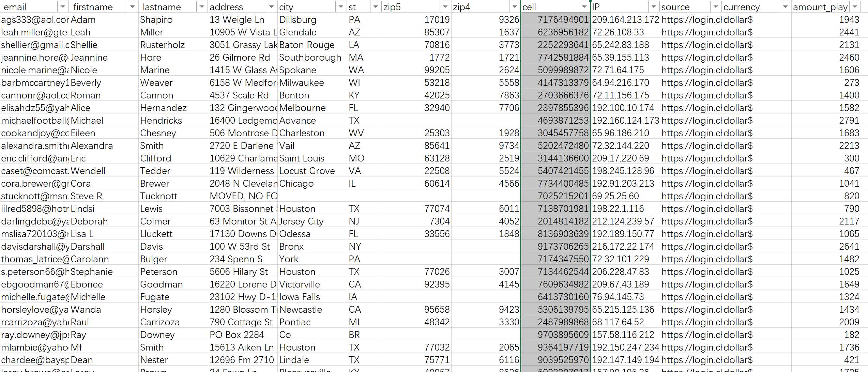The width and height of the screenshot is (868, 372).
Task: Click city cell 'Iowa Falls'
Action: click(313, 297)
